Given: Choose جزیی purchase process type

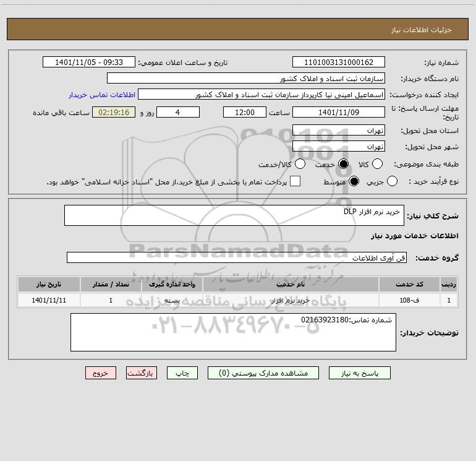Looking at the screenshot, I should pos(392,181).
